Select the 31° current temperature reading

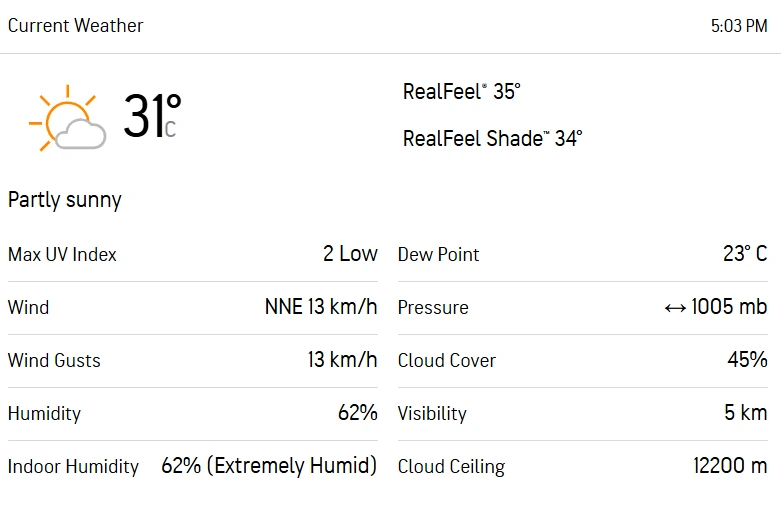152,116
